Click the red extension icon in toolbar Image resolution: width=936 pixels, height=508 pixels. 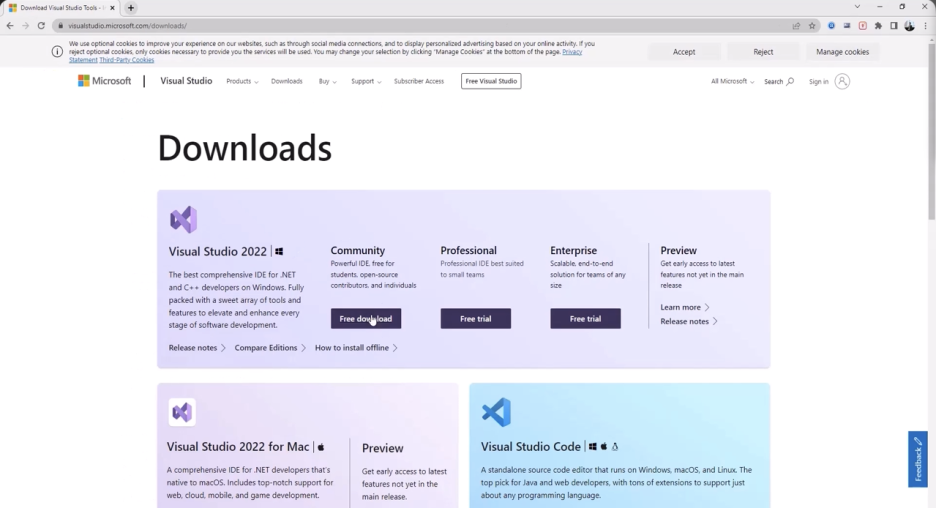click(863, 26)
